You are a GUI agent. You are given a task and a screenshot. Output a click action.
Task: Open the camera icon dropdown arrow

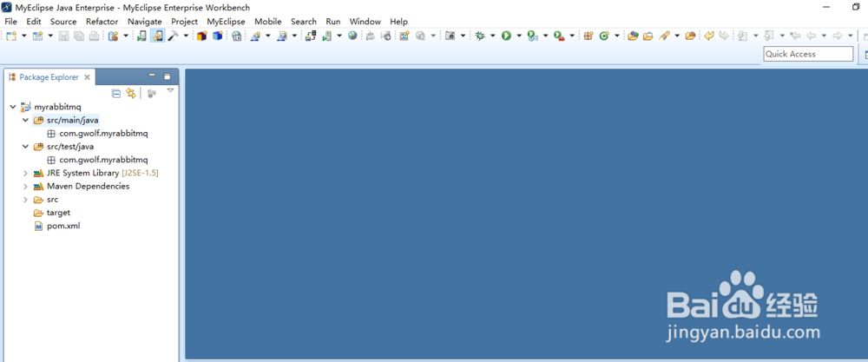point(464,36)
